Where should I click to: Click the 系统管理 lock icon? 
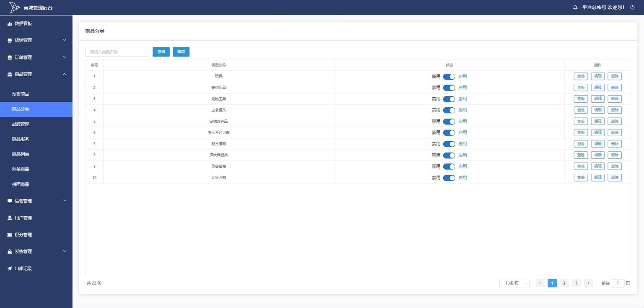10,252
